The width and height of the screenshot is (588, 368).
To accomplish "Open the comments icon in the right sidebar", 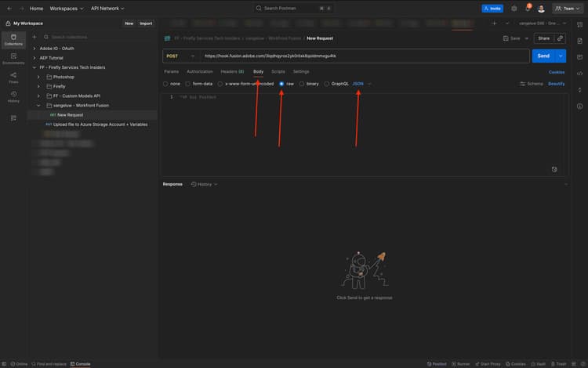I will pyautogui.click(x=579, y=57).
